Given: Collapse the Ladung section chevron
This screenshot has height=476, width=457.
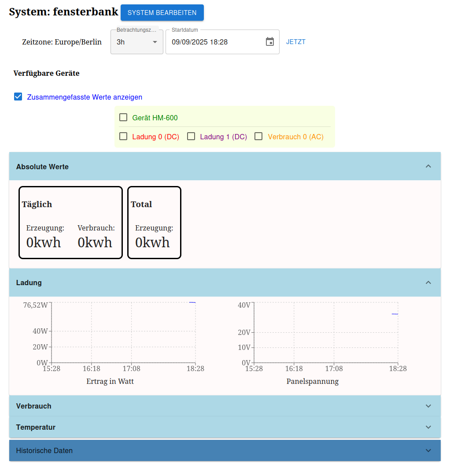Looking at the screenshot, I should (x=428, y=283).
